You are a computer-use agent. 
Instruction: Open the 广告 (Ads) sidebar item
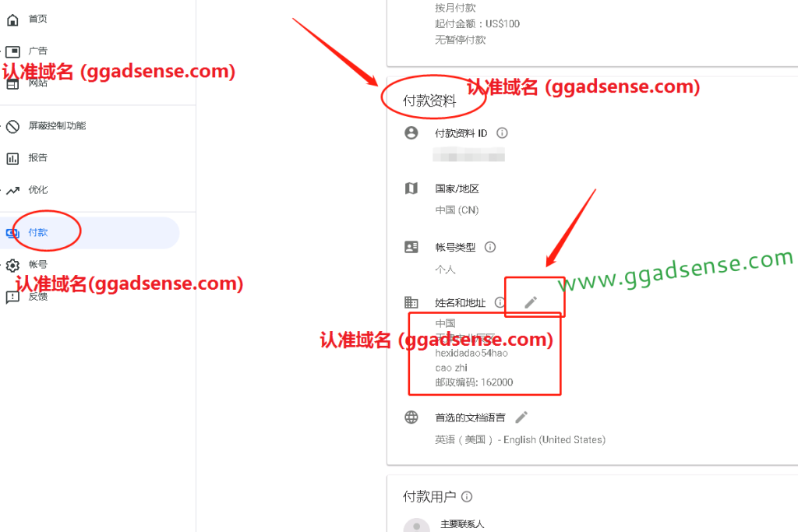37,51
